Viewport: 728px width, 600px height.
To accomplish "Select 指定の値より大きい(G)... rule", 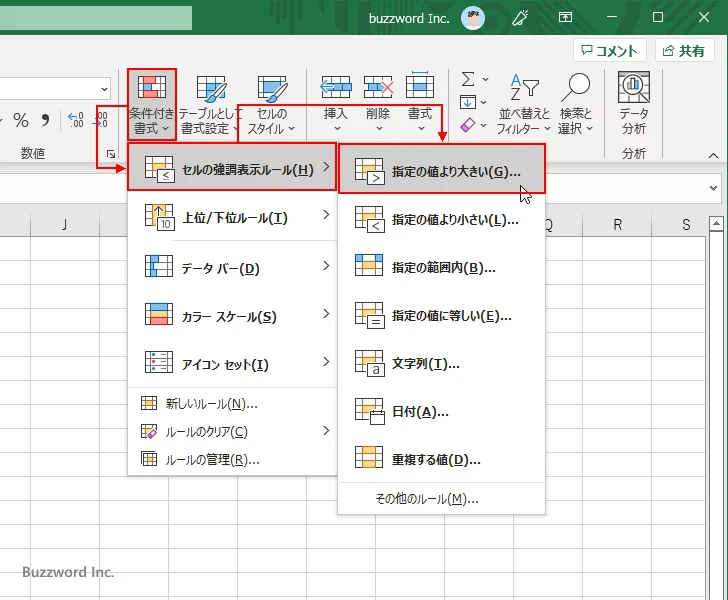I will pos(442,169).
